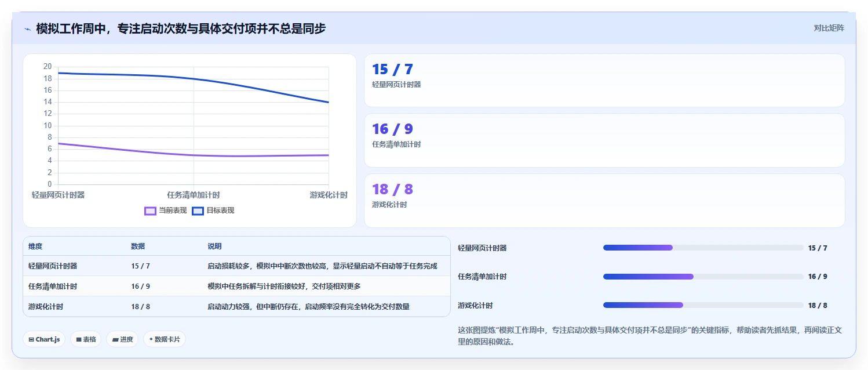Click the 任务清单加计时 progress bar
This screenshot has width=868, height=370.
click(x=703, y=277)
